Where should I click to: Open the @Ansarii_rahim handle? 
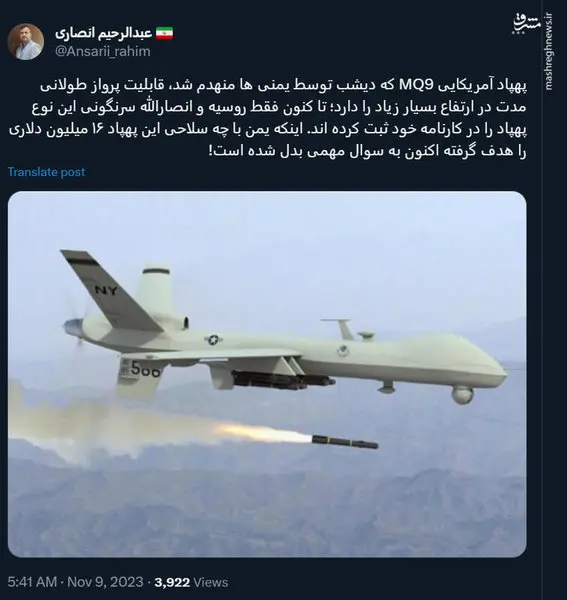point(103,51)
